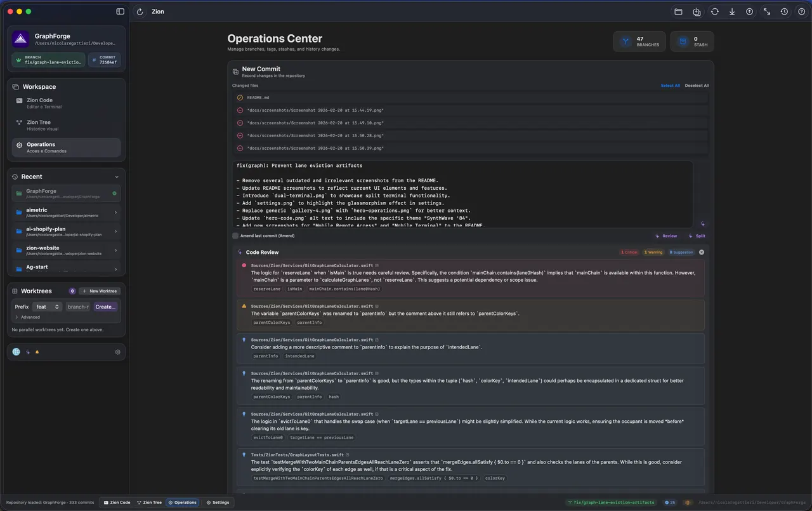Screen dimensions: 812x511
Task: Click Deselect All changed files
Action: point(697,86)
